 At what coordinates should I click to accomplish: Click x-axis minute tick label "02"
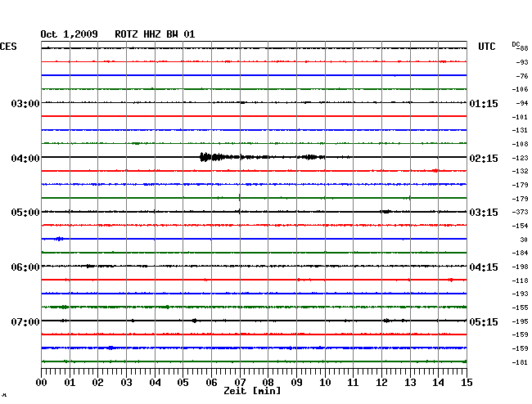97,383
